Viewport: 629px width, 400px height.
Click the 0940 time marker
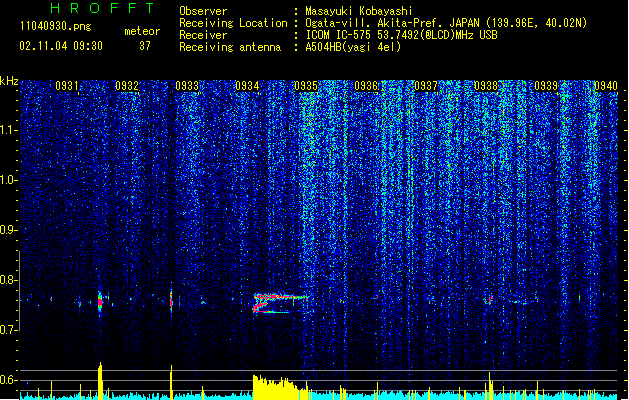pos(606,86)
